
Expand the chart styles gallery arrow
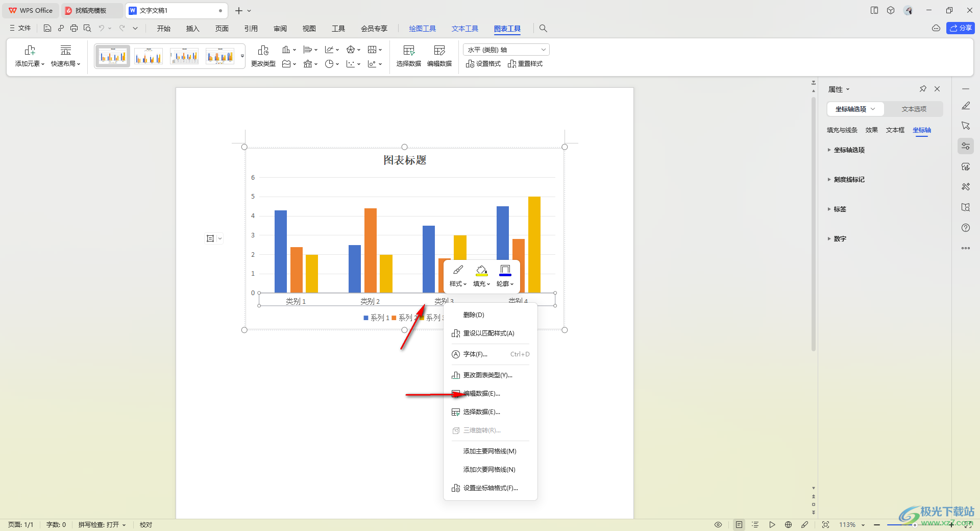(242, 56)
